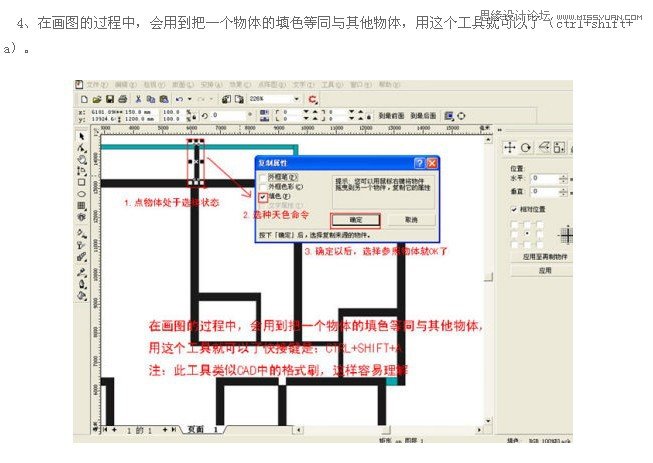This screenshot has width=653, height=463.
Task: Click the Cut scissors icon
Action: [138, 99]
